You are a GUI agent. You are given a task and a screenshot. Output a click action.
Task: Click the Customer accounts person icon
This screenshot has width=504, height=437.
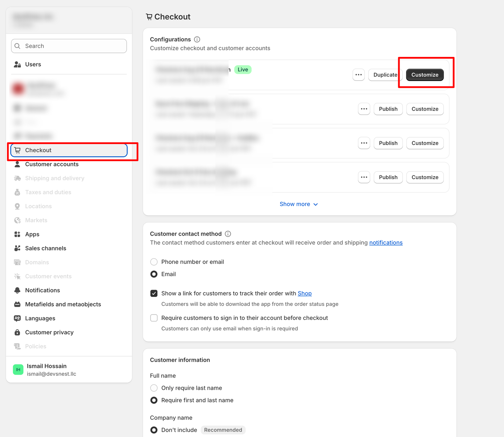tap(17, 164)
